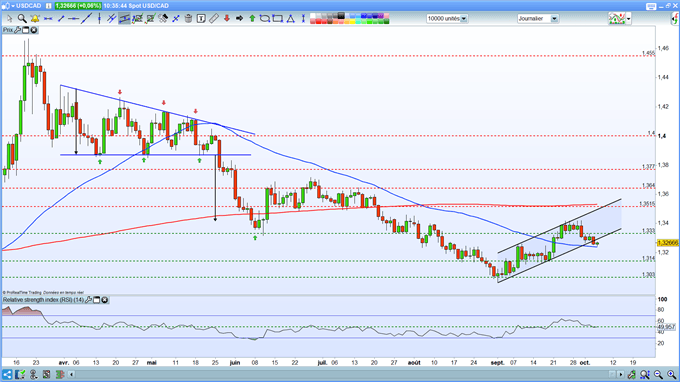Click the zoom in magnifier icon
680x382 pixels.
pyautogui.click(x=671, y=374)
